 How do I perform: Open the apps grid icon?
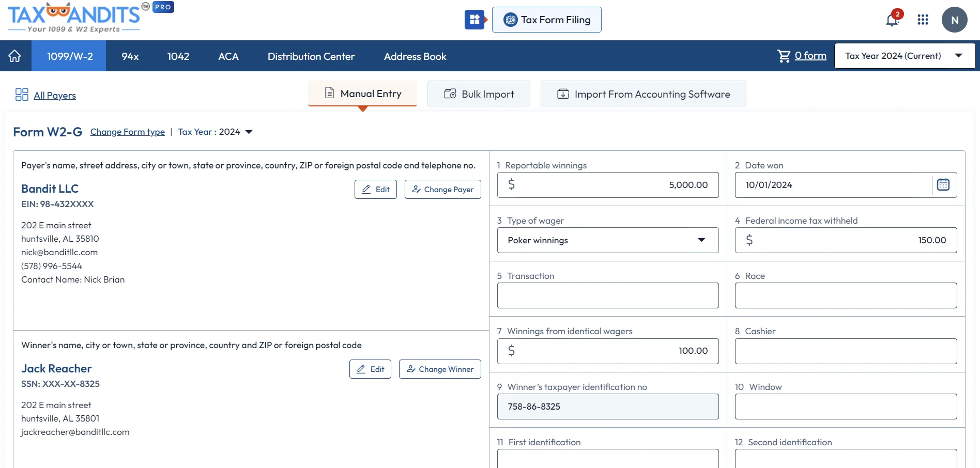coord(923,20)
